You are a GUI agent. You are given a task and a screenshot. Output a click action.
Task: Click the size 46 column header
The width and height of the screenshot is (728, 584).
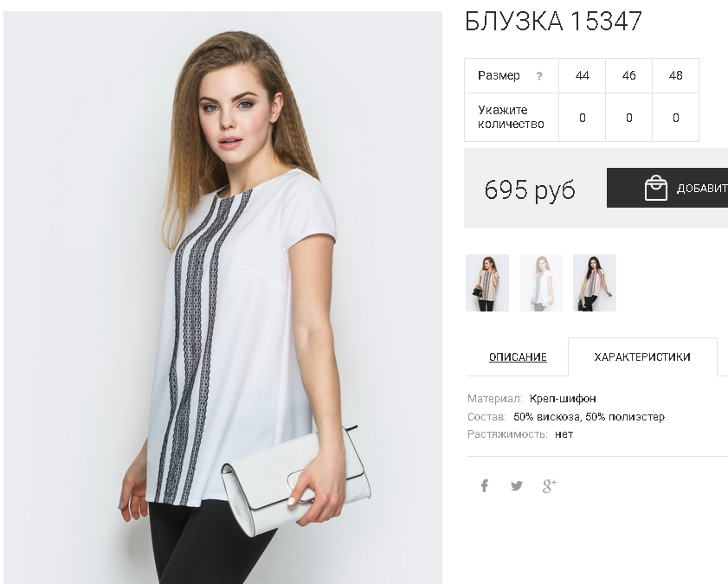coord(628,75)
